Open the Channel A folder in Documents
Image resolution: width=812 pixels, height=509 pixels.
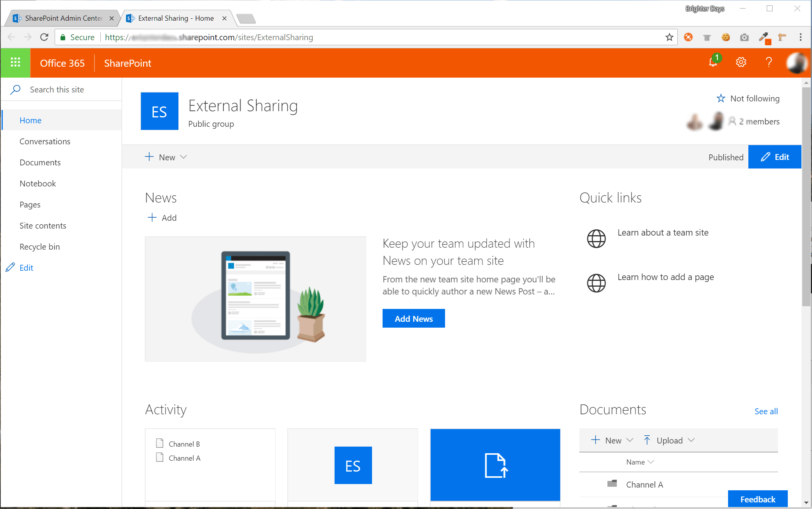pyautogui.click(x=645, y=484)
